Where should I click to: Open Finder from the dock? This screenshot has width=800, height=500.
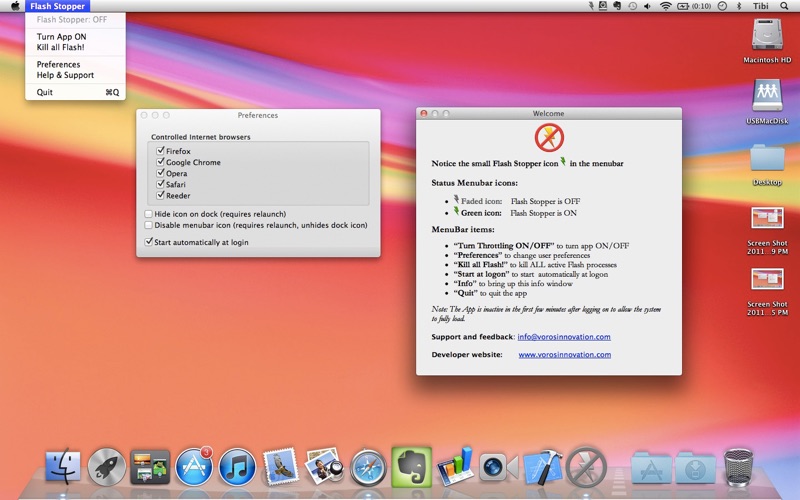coord(63,466)
